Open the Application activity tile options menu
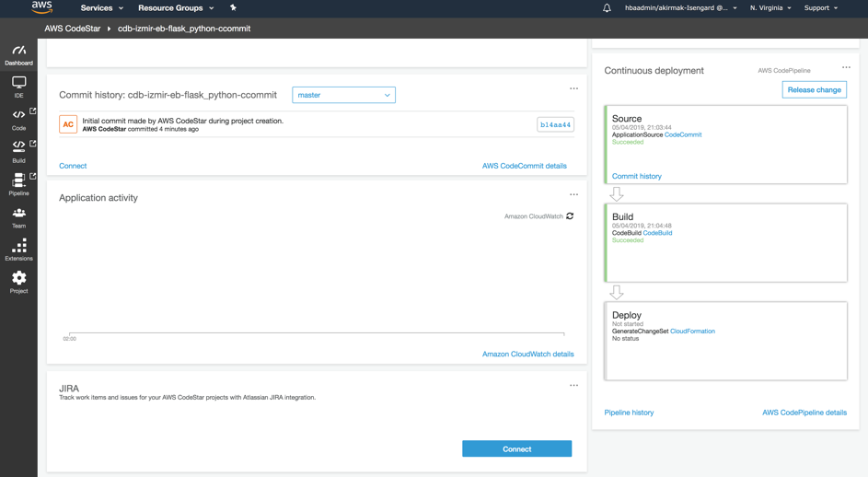Viewport: 868px width, 477px height. coord(574,194)
